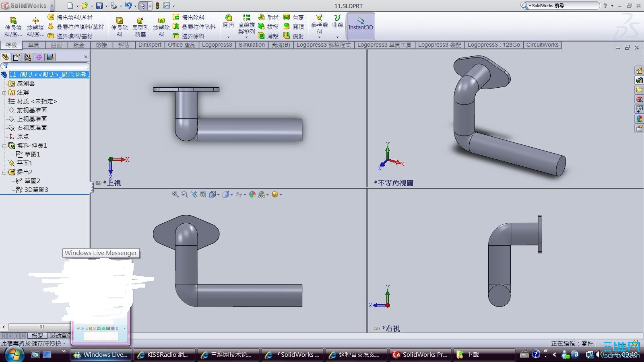Viewport: 644px width, 362px height.
Task: Click 掃出除料 swept cut tool
Action: [189, 17]
